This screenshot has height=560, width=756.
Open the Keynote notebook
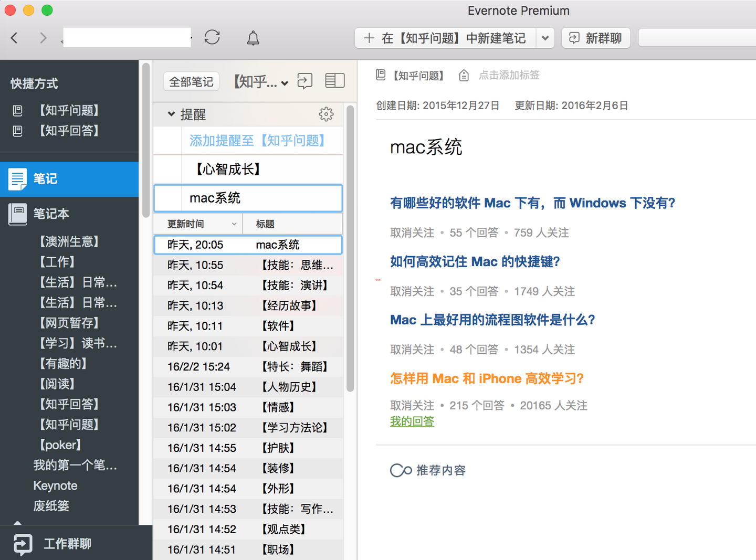tap(55, 485)
